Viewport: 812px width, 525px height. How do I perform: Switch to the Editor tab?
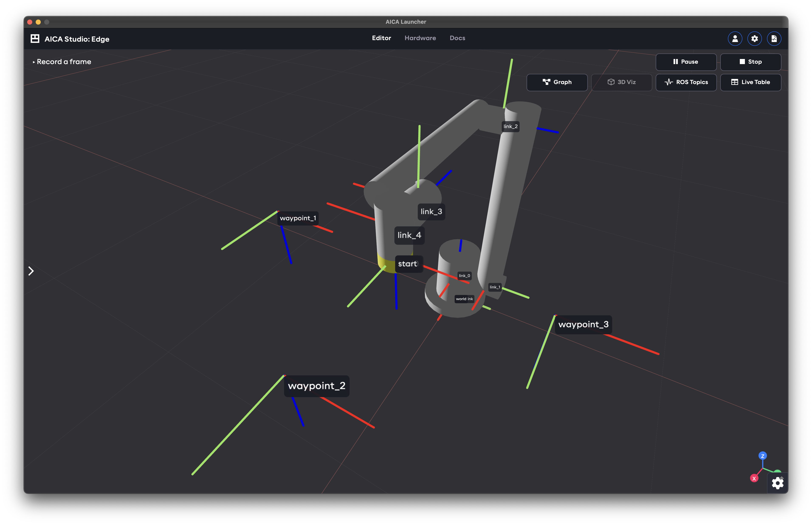click(x=381, y=38)
